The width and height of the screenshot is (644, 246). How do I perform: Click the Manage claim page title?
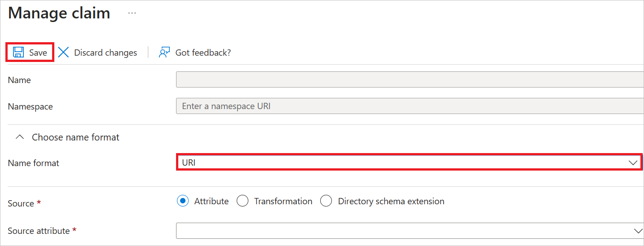pyautogui.click(x=59, y=13)
